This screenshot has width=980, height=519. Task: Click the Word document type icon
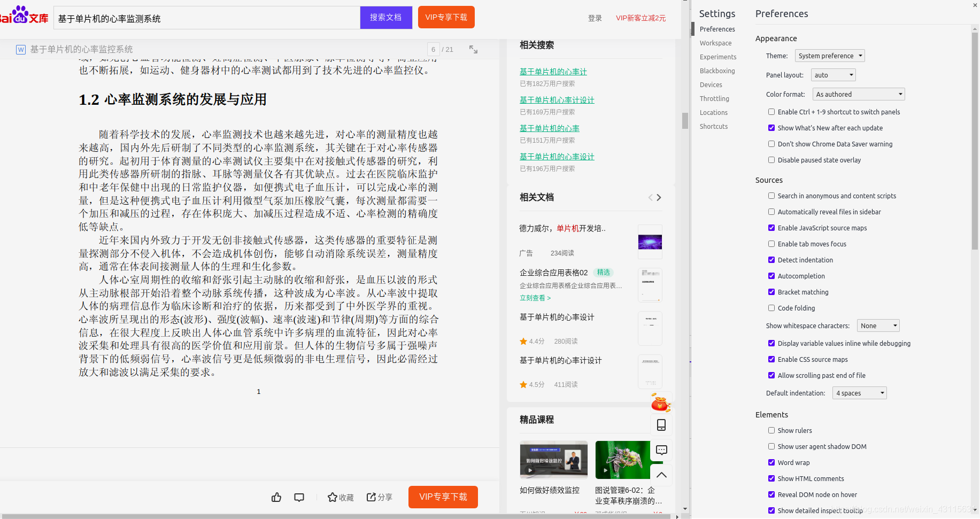(x=21, y=50)
